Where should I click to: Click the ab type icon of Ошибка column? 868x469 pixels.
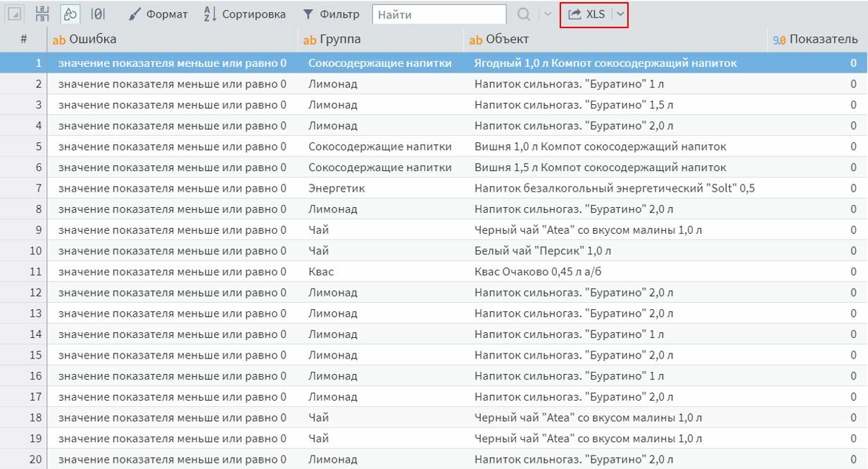59,40
